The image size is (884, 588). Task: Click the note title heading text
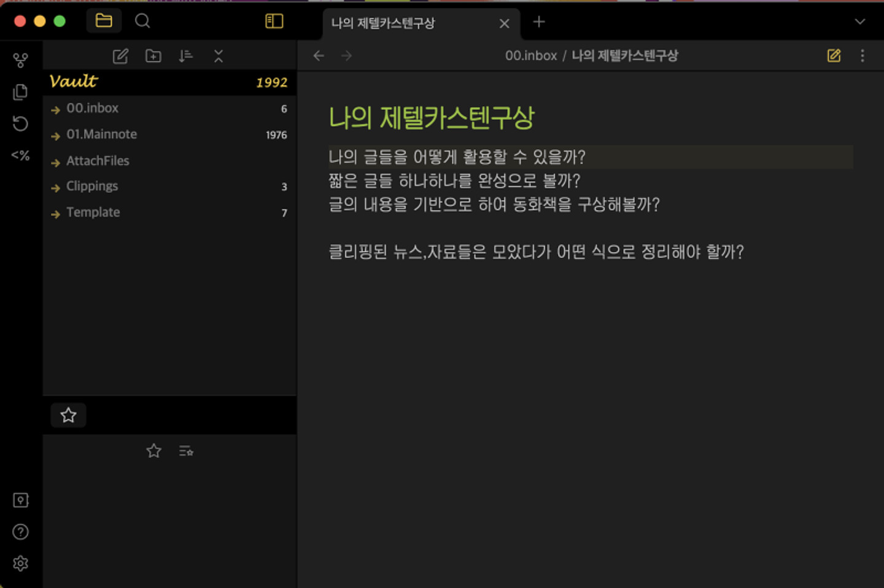tap(432, 118)
